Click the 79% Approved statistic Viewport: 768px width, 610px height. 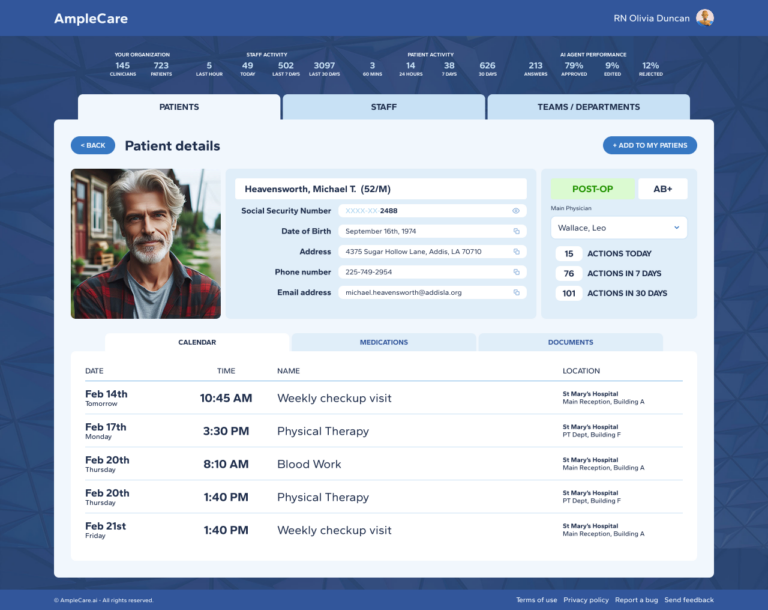[574, 69]
